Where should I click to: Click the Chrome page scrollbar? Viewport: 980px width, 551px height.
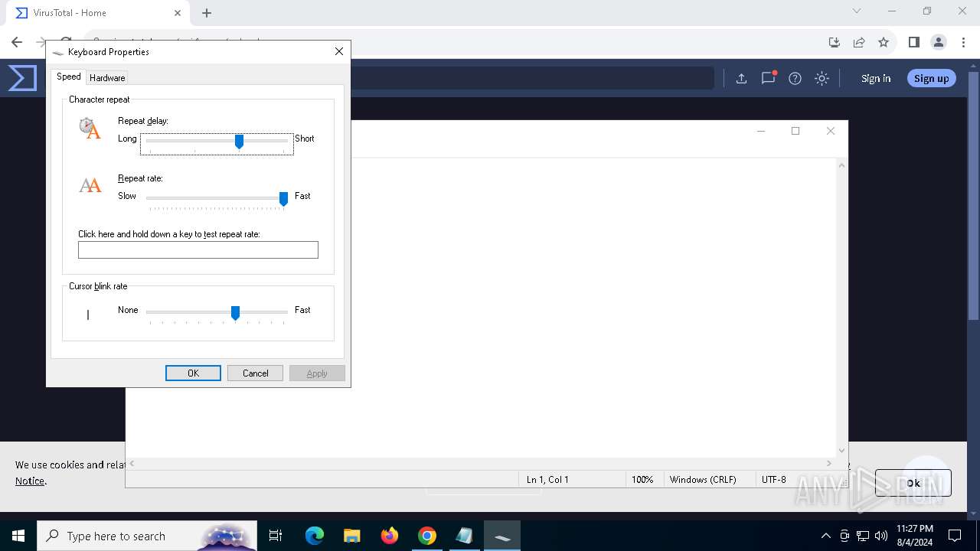click(x=974, y=195)
